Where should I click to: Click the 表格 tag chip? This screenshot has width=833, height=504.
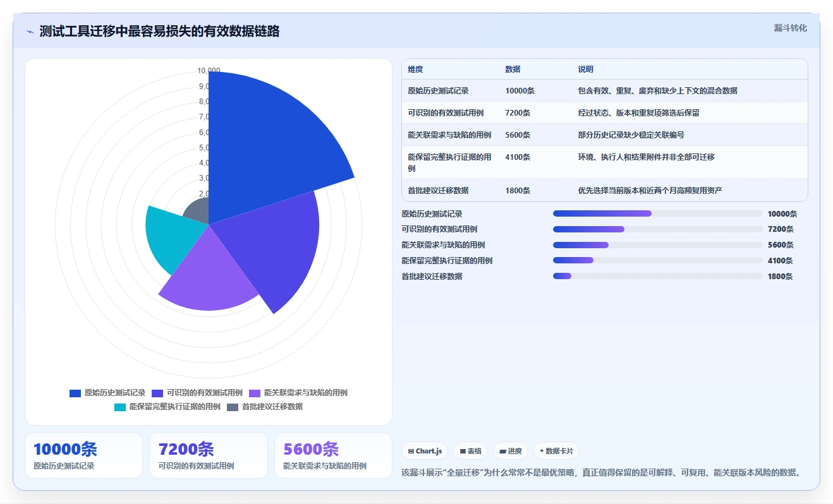470,451
